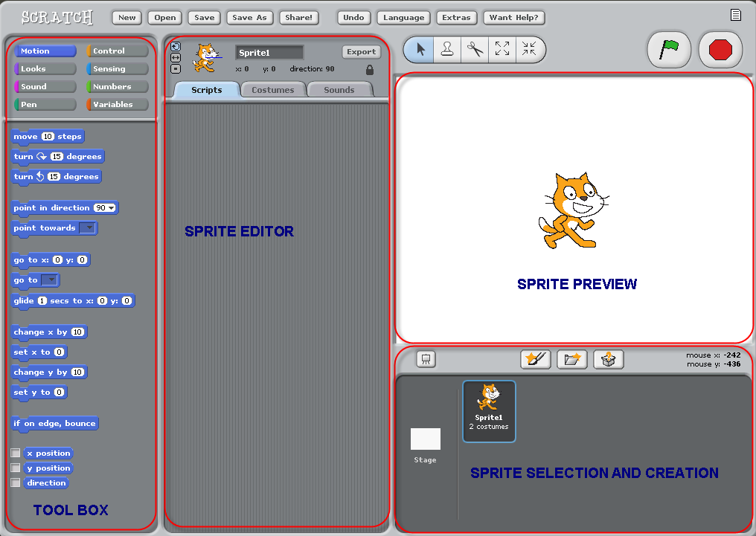Click the change y by 10 block
The width and height of the screenshot is (756, 536).
(48, 372)
